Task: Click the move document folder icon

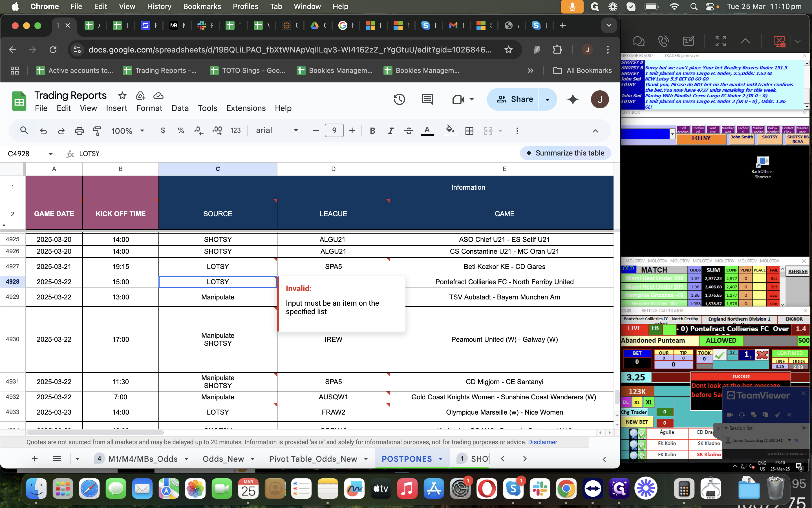Action: (140, 96)
